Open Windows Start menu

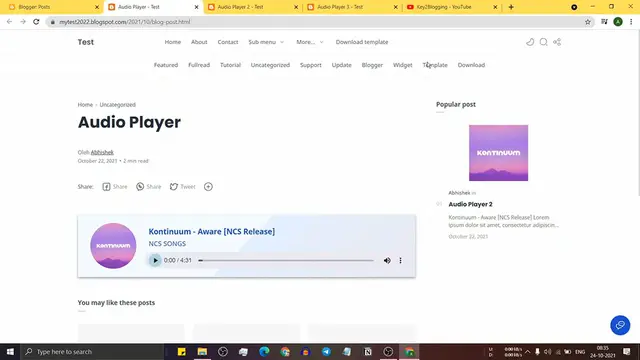[x=10, y=351]
